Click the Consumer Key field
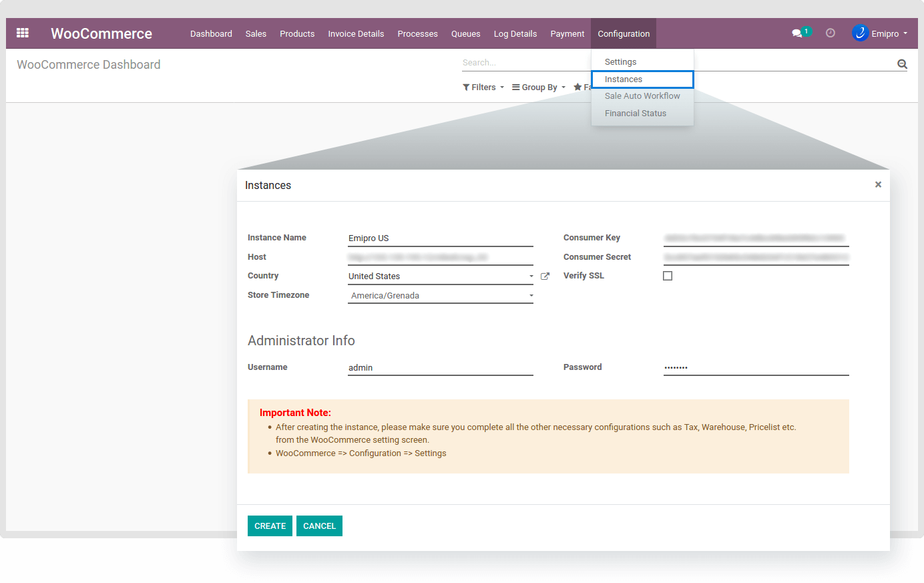 (756, 238)
